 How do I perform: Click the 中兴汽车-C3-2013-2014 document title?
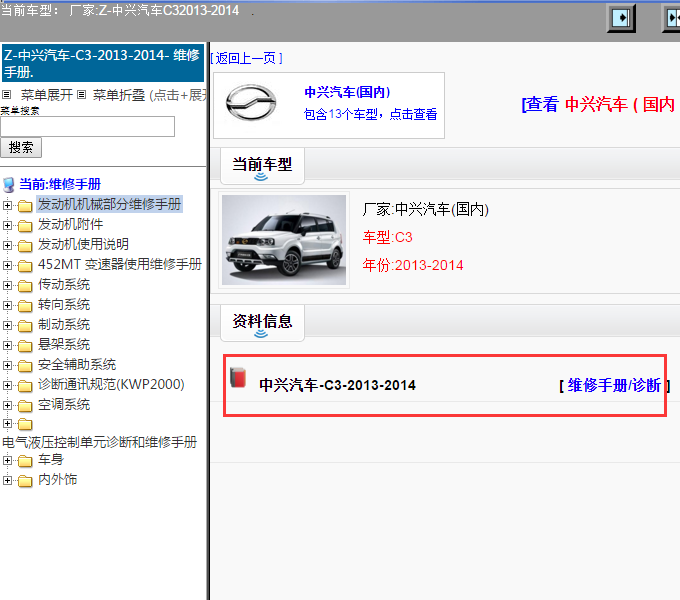tap(337, 385)
